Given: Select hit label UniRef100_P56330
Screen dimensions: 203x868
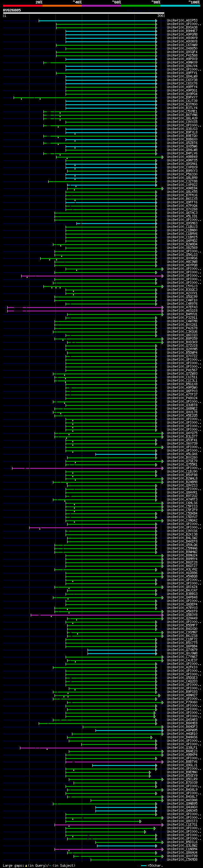Looking at the screenshot, I should pyautogui.click(x=182, y=174).
